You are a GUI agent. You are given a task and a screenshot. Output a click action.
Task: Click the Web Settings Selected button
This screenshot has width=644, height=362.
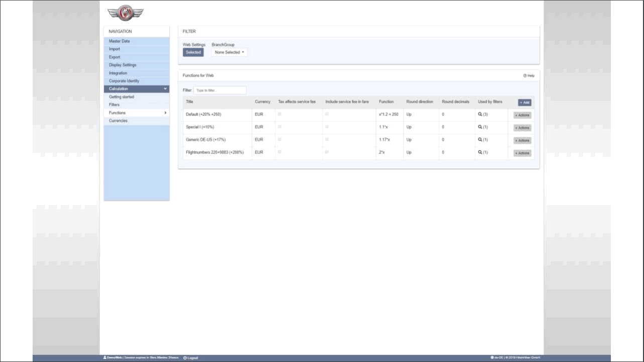(x=193, y=52)
